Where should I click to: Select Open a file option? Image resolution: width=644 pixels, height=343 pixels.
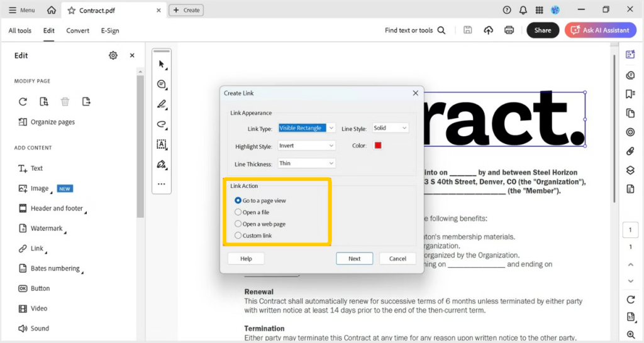(x=252, y=212)
